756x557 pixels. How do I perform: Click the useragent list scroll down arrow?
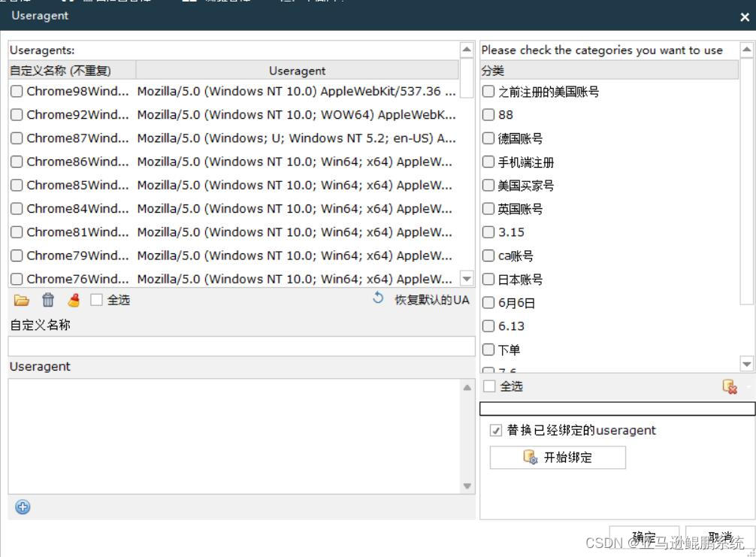coord(467,279)
